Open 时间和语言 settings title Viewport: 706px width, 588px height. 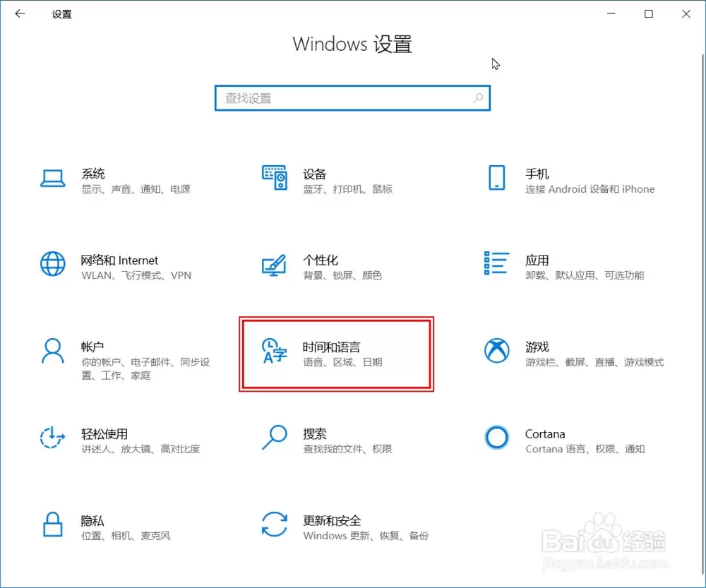pos(331,347)
